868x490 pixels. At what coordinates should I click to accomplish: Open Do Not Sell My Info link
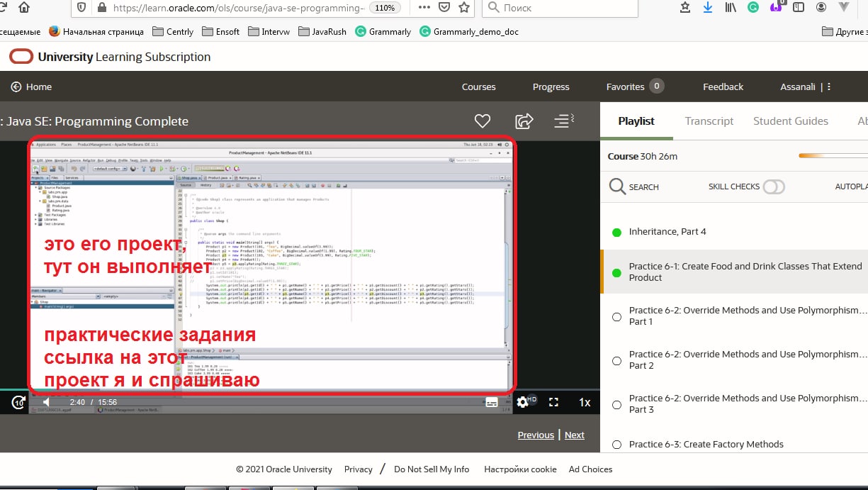[432, 469]
